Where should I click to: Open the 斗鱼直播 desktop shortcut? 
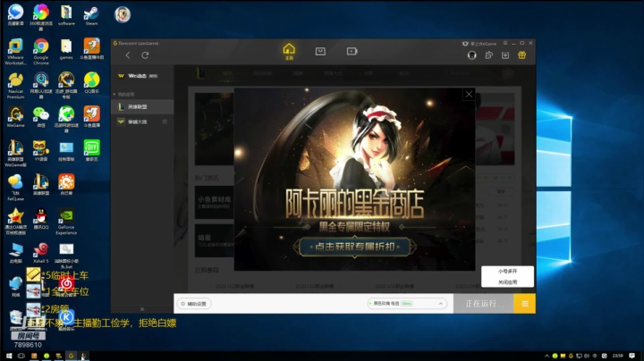click(91, 117)
